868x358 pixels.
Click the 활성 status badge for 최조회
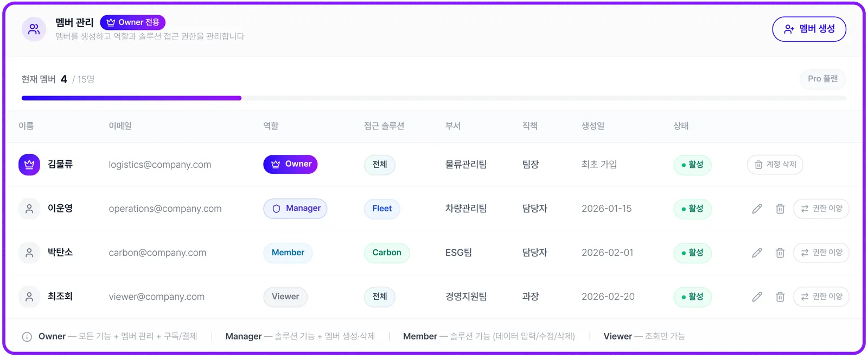pyautogui.click(x=692, y=297)
